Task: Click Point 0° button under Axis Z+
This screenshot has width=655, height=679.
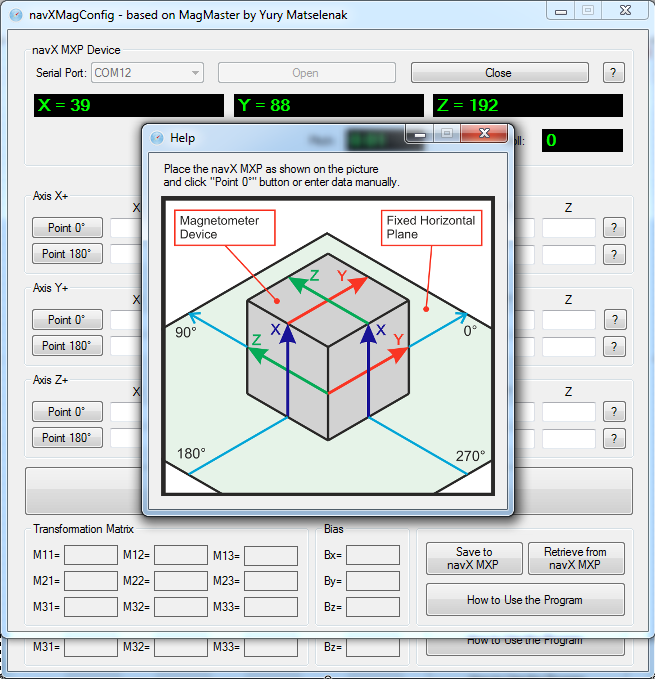Action: [x=67, y=412]
